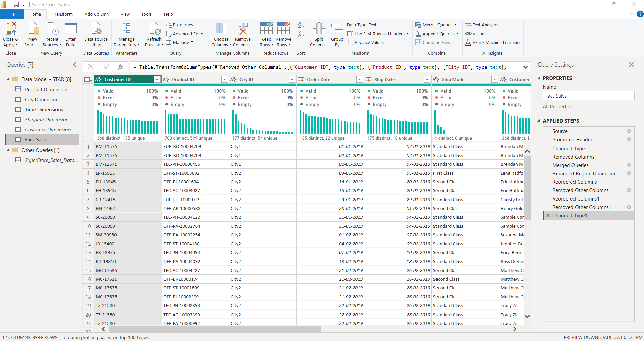Screen dimensions: 644x341
Task: Click Text Analytics in AI Insights
Action: pos(482,25)
